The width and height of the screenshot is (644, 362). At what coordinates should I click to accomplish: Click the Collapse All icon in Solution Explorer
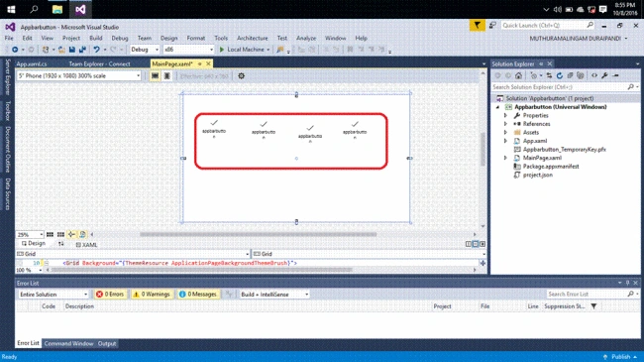tap(570, 75)
